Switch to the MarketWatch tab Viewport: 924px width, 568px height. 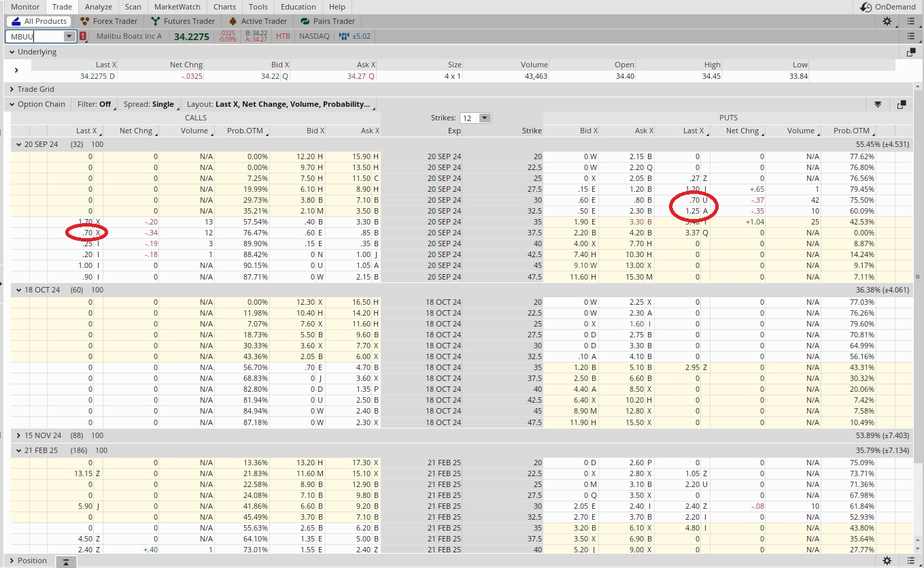coord(177,7)
